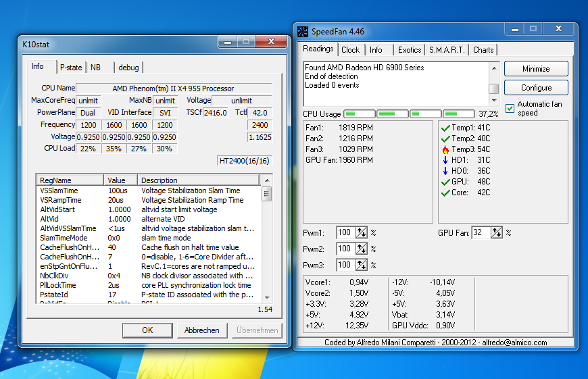
Task: Open the Exotics tab
Action: (409, 50)
